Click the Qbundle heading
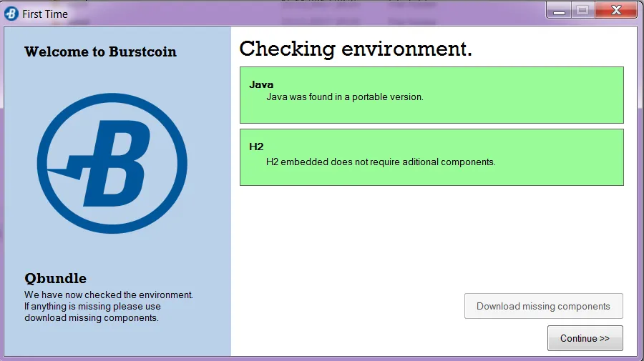 click(55, 278)
